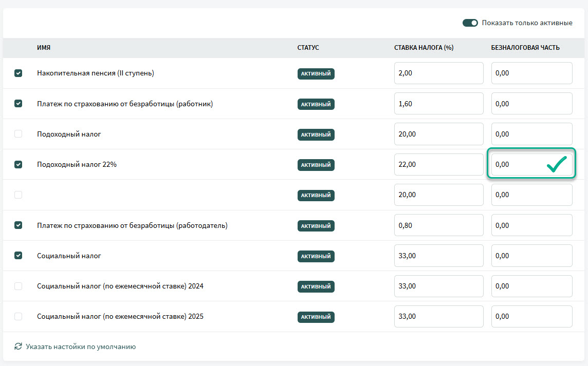Uncheck 'Платеж по страхованию от безработицы (работник)'

18,104
